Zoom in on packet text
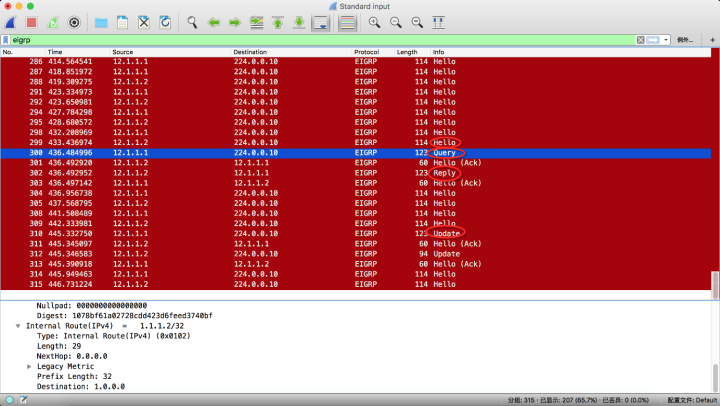The width and height of the screenshot is (720, 406). (374, 23)
